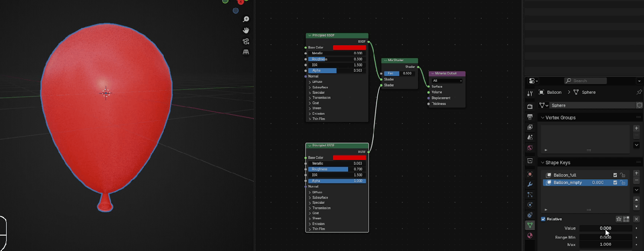The height and width of the screenshot is (251, 644).
Task: Open the Material properties tab icon
Action: tap(530, 236)
